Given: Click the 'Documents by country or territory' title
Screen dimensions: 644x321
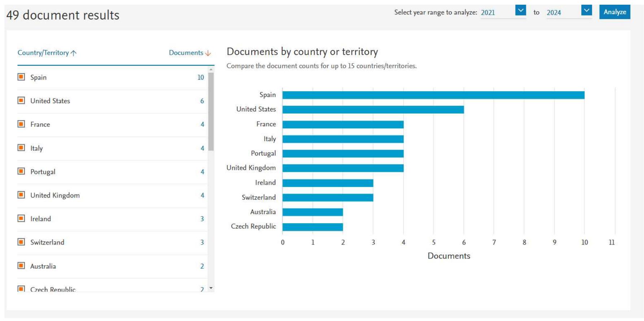Looking at the screenshot, I should (x=302, y=52).
